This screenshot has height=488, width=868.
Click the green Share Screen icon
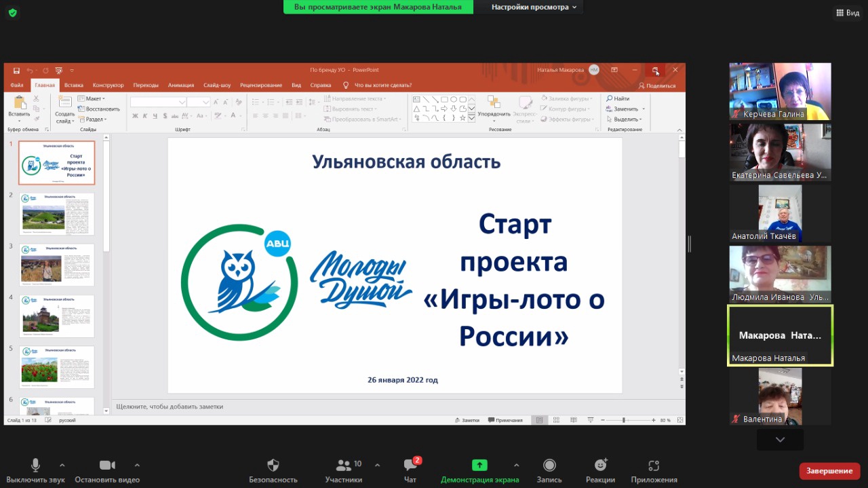479,466
